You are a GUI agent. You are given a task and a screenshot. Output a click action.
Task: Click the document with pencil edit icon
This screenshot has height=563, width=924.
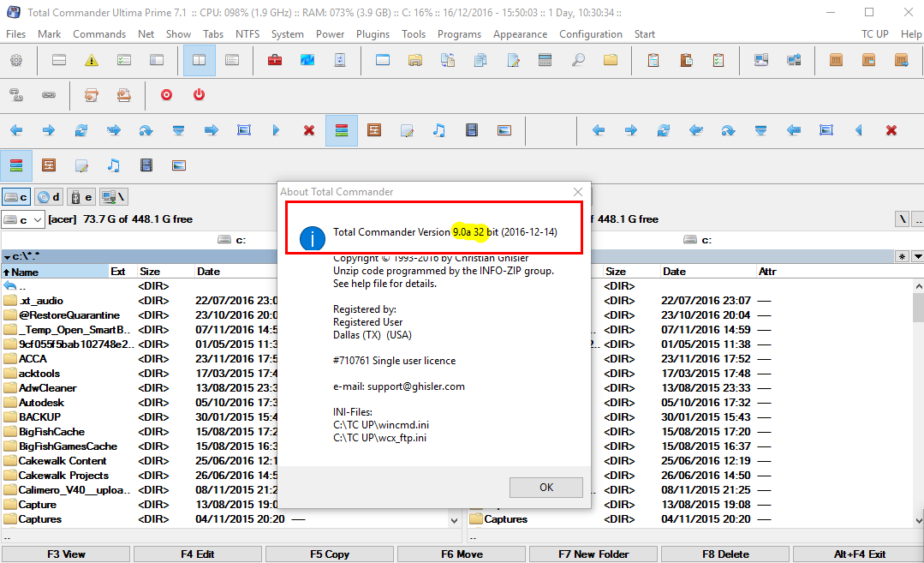[x=513, y=60]
